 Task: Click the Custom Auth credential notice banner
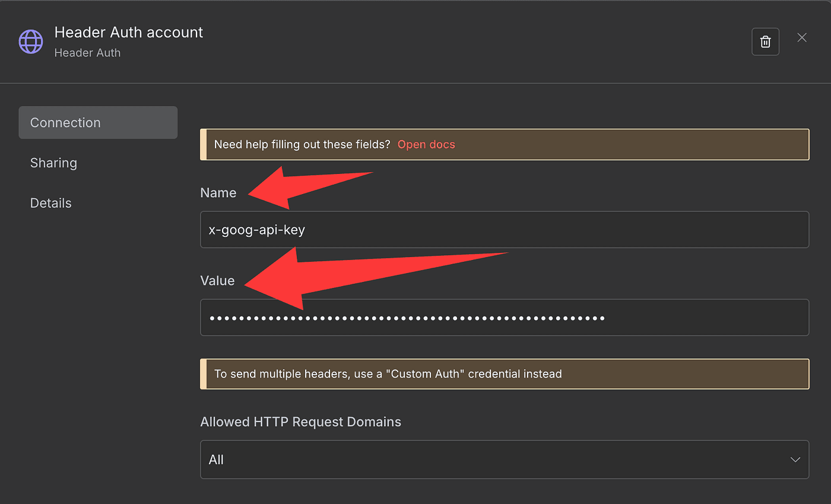coord(504,374)
